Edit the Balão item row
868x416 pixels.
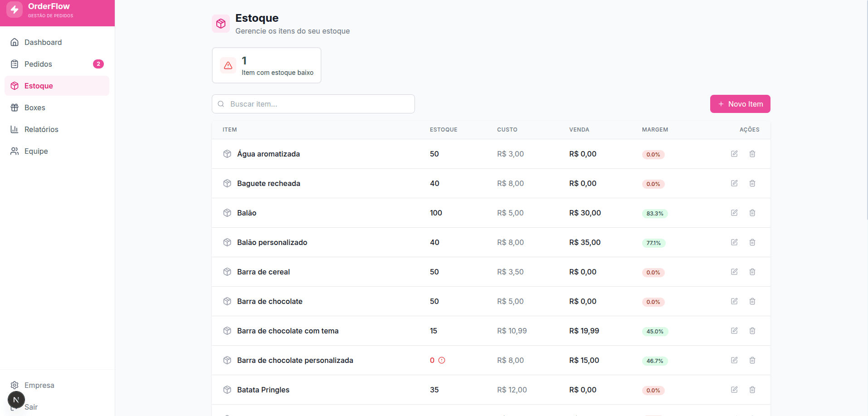pos(734,213)
